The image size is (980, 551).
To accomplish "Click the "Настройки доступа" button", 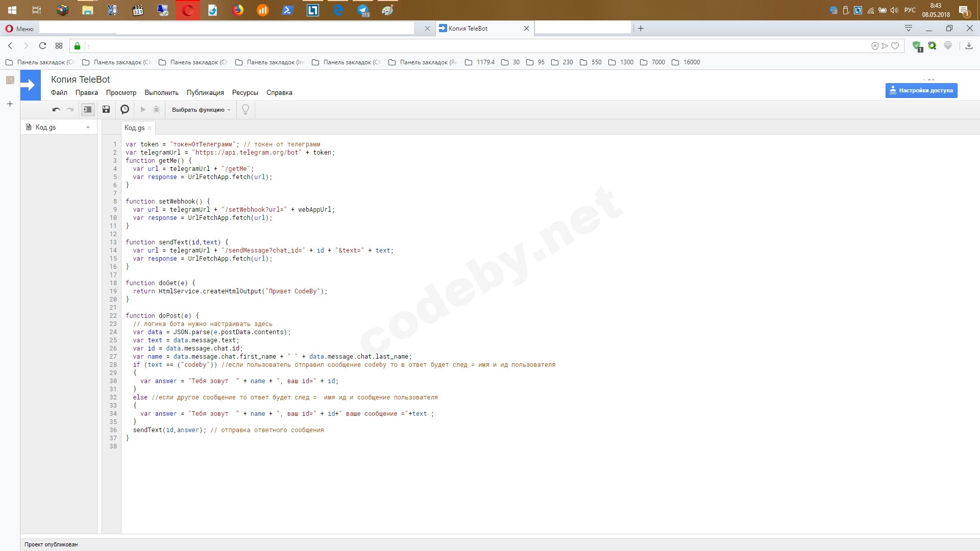I will tap(921, 90).
